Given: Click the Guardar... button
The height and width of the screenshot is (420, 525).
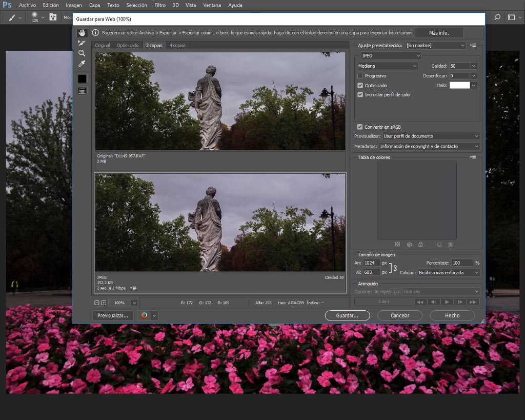Looking at the screenshot, I should [x=347, y=315].
